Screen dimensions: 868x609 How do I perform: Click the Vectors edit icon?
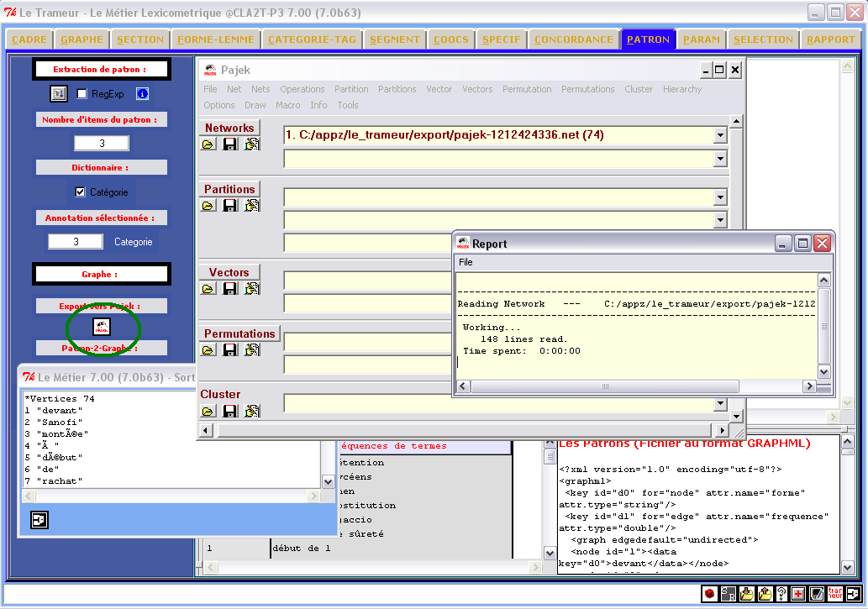pyautogui.click(x=252, y=289)
